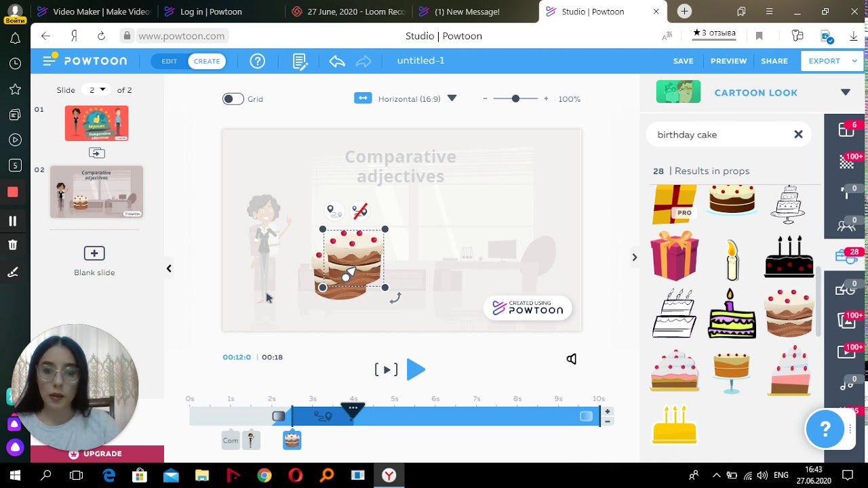Add the yellow cake silhouette prop
This screenshot has width=868, height=488.
675,425
